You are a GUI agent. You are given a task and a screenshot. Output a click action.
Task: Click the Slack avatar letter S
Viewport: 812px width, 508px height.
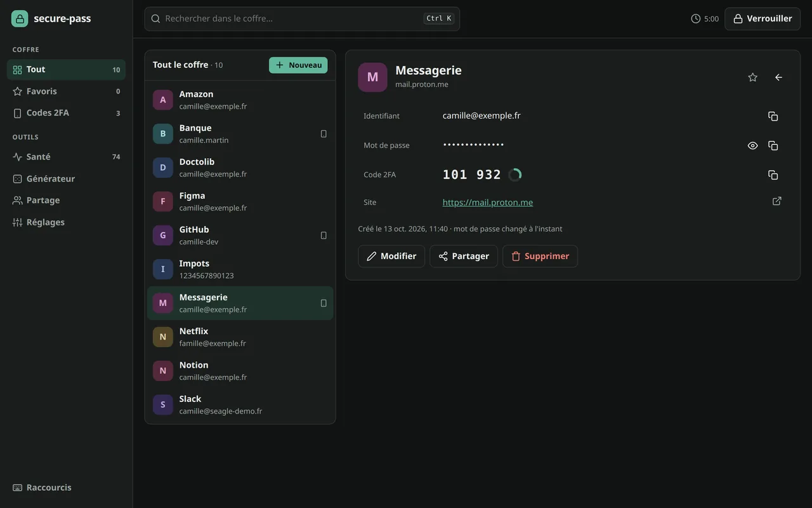pyautogui.click(x=163, y=404)
